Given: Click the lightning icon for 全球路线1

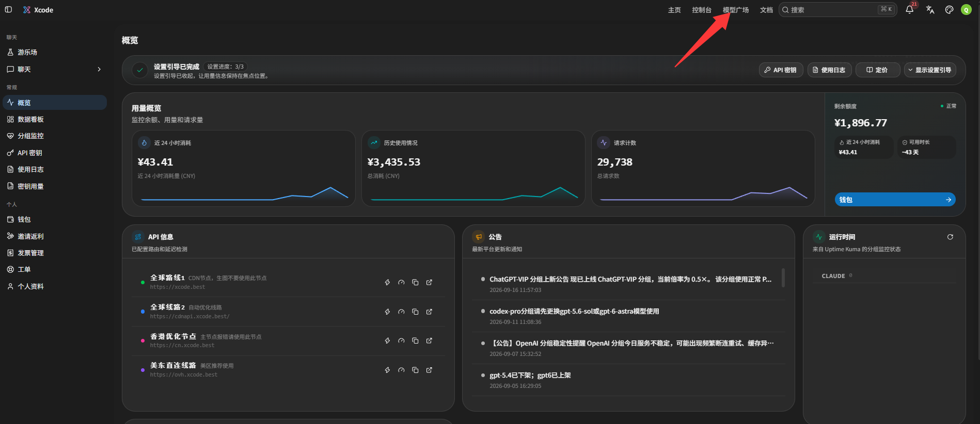Looking at the screenshot, I should click(387, 282).
